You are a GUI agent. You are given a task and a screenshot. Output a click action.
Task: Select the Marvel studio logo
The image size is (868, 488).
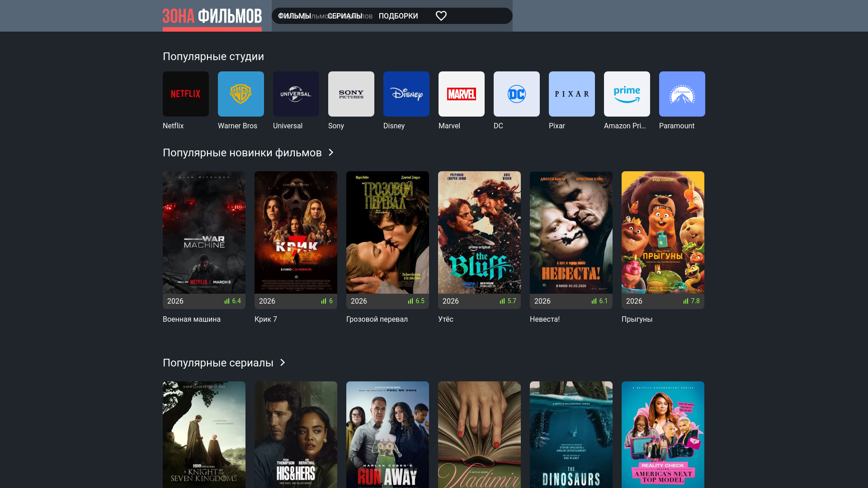(x=462, y=94)
